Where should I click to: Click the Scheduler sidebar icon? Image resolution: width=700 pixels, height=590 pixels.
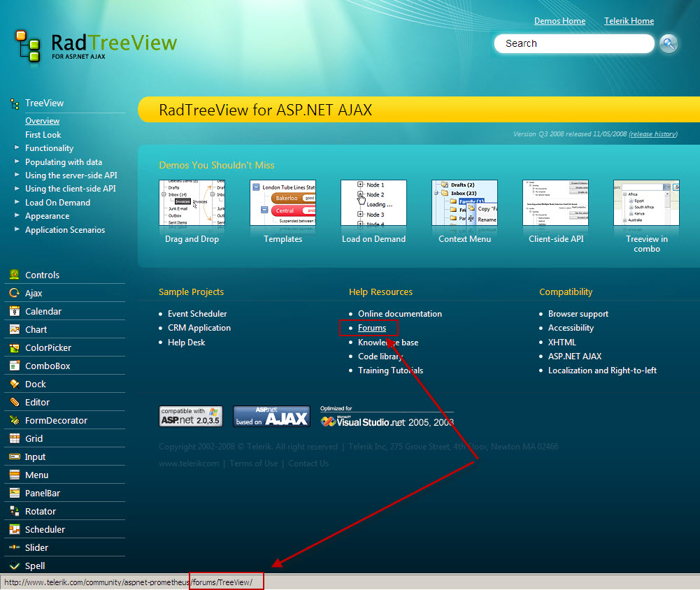[14, 529]
